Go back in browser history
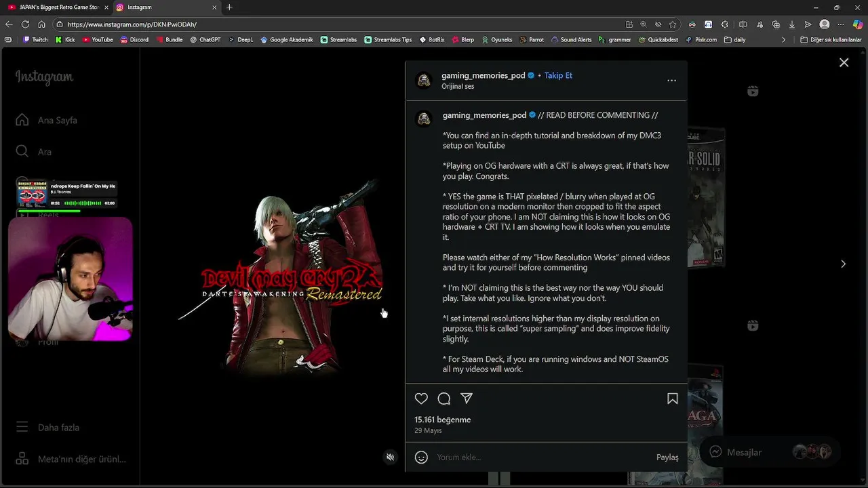 [9, 24]
